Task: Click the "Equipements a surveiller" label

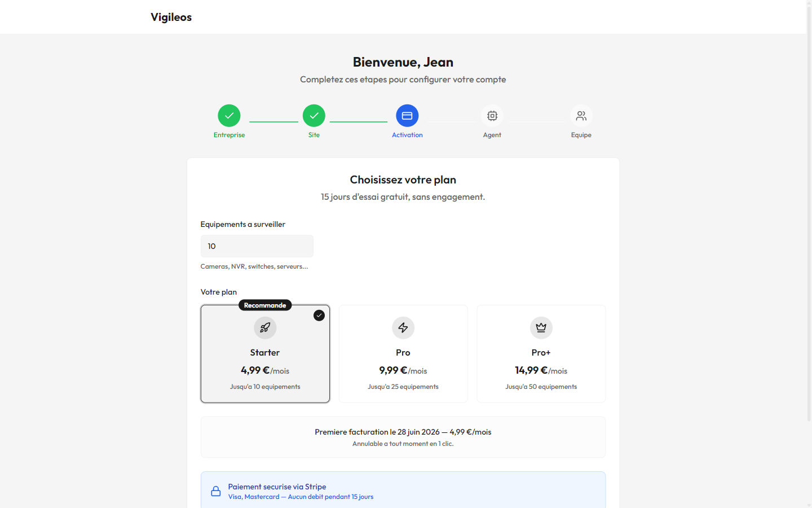Action: tap(243, 224)
